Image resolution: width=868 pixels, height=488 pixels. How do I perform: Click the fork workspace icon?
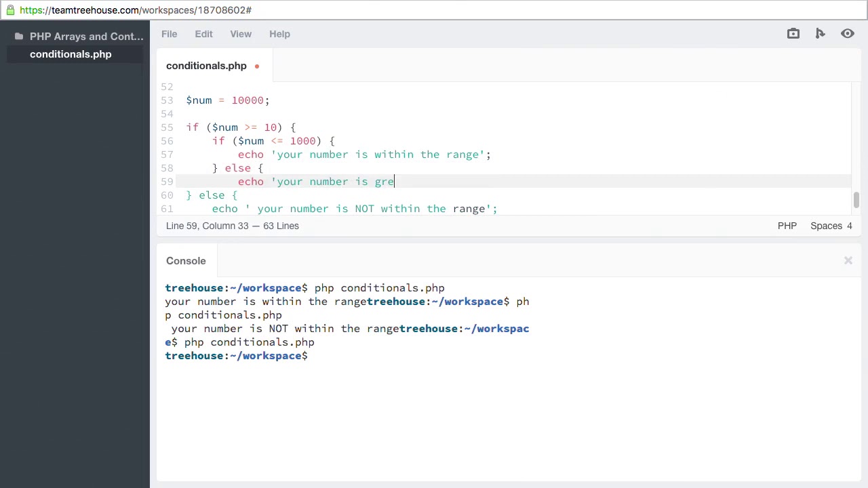820,33
